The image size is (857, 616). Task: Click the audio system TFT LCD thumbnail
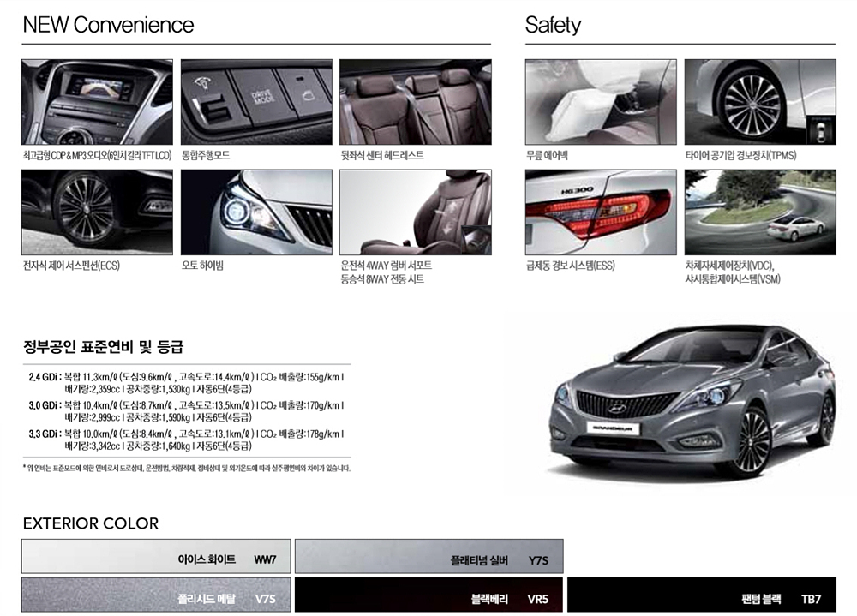pos(97,102)
